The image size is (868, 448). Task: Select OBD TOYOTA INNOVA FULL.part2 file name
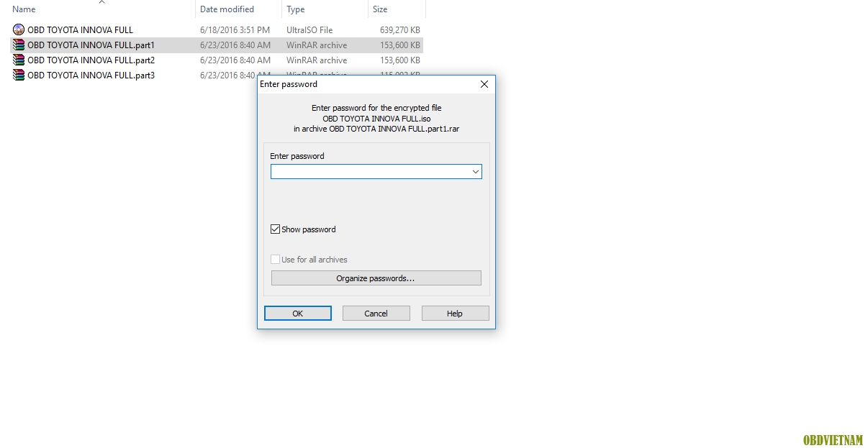click(91, 60)
